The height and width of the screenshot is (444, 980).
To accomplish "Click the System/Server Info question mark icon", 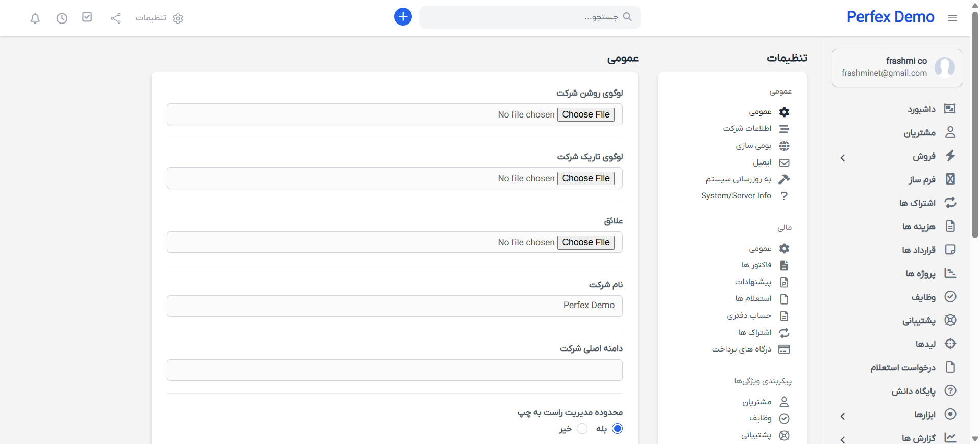I will click(785, 196).
